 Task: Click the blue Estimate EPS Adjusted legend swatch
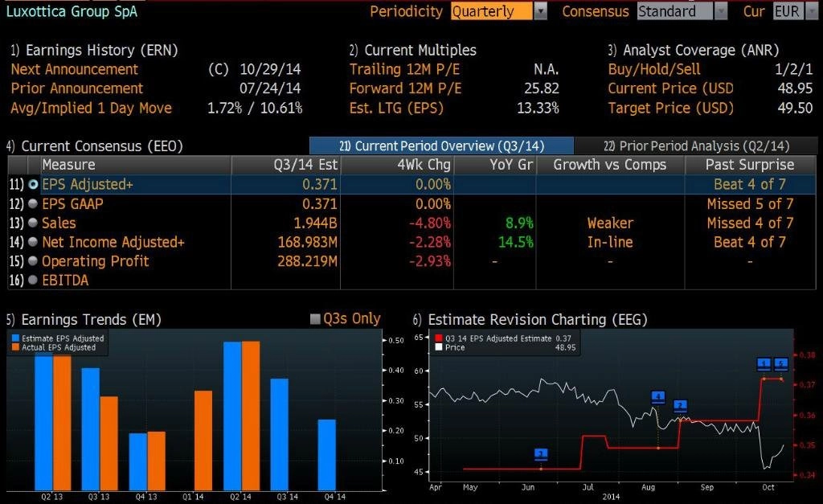point(16,338)
